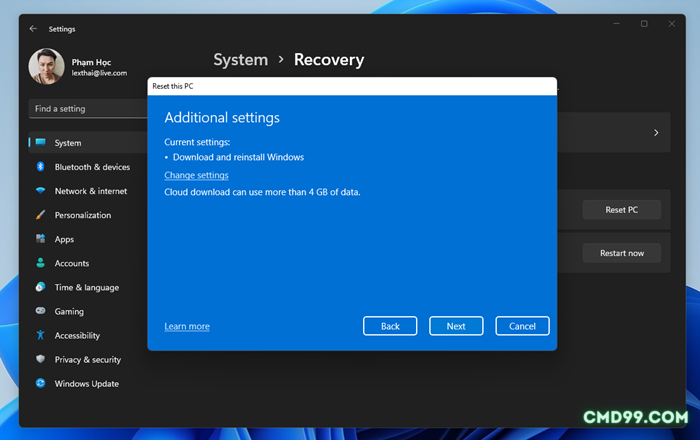Click the Restart now button
Image resolution: width=700 pixels, height=440 pixels.
621,253
